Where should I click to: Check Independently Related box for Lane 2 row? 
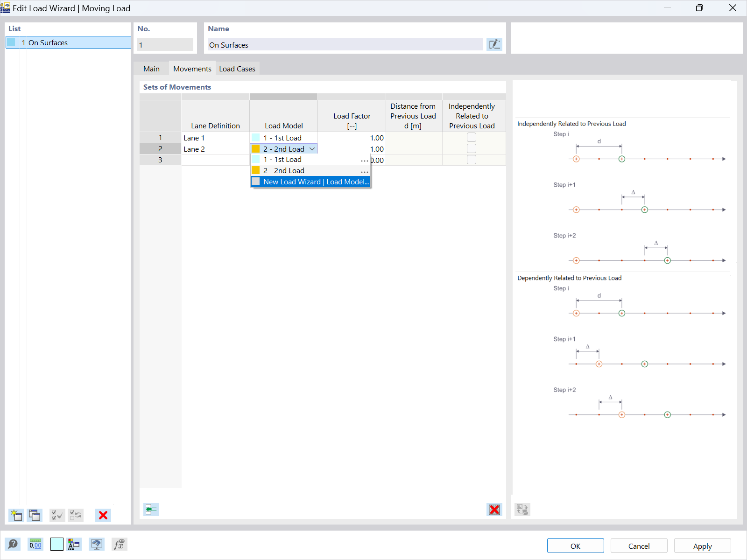472,148
